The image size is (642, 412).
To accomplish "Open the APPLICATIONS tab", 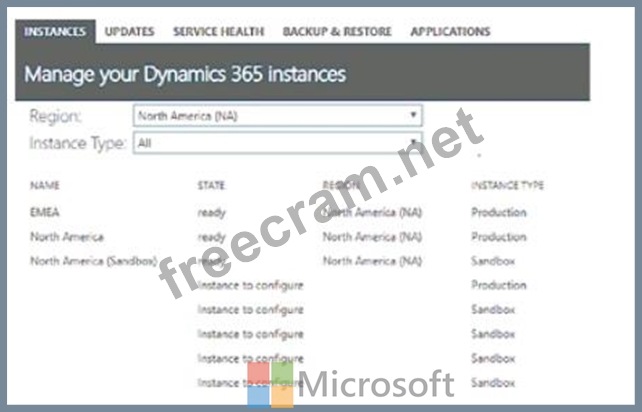I will tap(450, 32).
